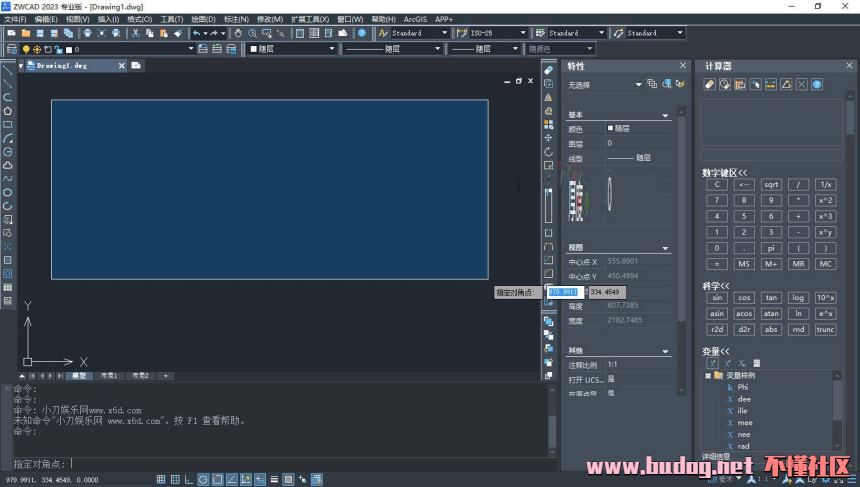Toggle layer on/off light bulb icon

[x=25, y=49]
